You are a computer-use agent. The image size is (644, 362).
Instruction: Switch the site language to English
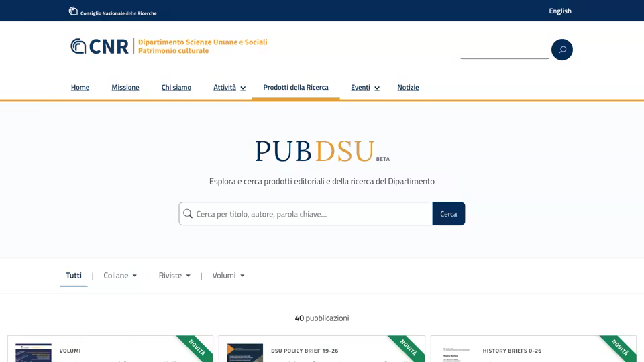[x=559, y=11]
